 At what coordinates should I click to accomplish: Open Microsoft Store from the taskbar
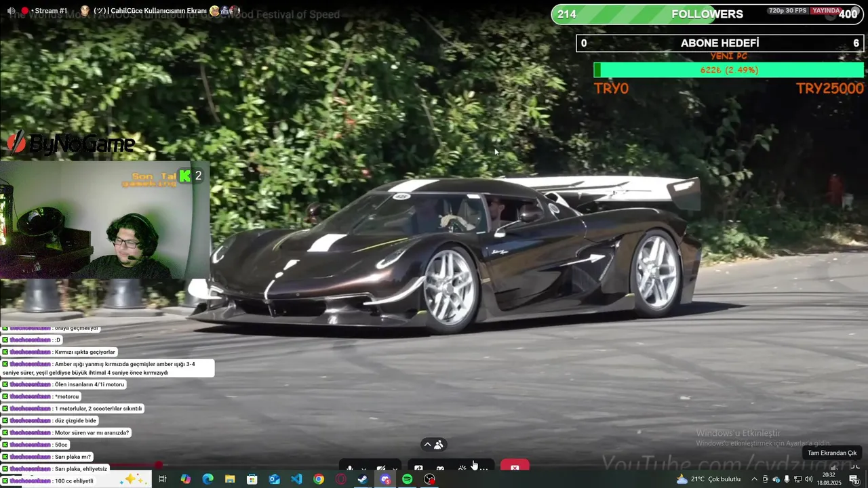252,479
